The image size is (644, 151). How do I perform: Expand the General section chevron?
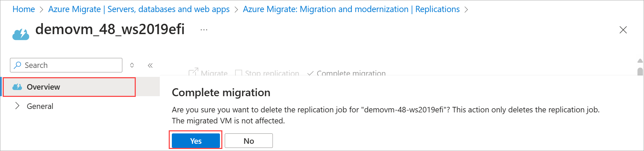pyautogui.click(x=17, y=106)
